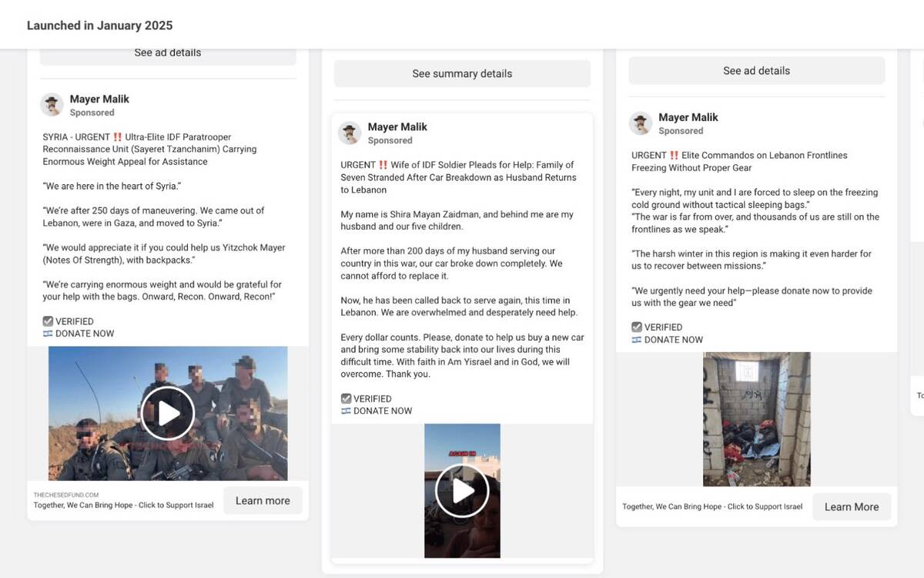
Task: Click Mayer Malik avatar in the third ad
Action: click(x=641, y=123)
